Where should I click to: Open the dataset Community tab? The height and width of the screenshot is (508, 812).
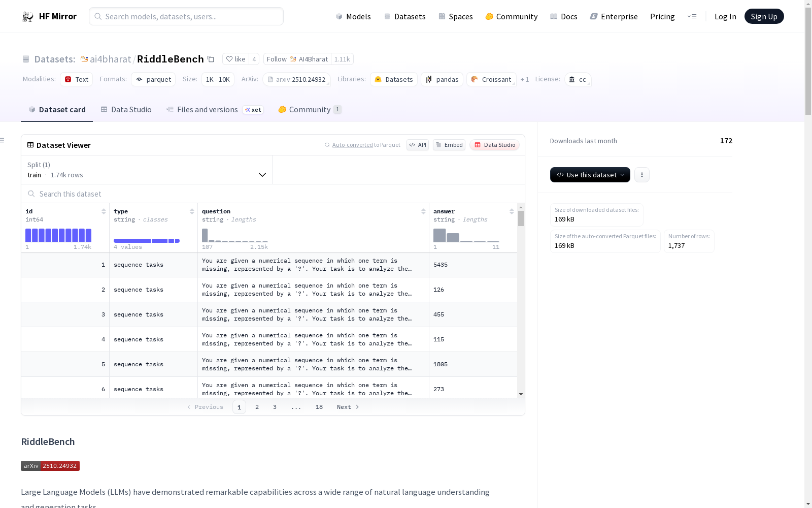click(x=310, y=110)
